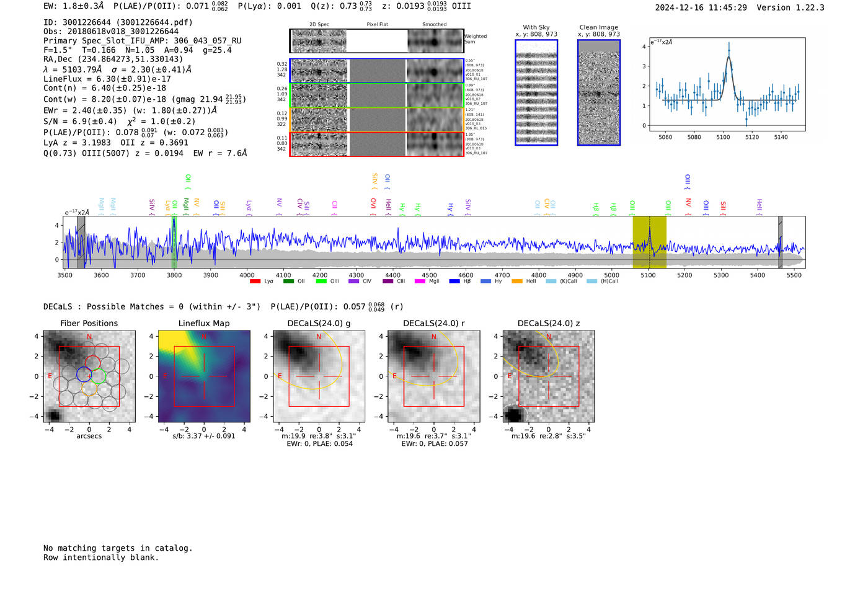Click the Q(0.73) OIII(5007) line
This screenshot has height=591, width=868.
click(145, 153)
